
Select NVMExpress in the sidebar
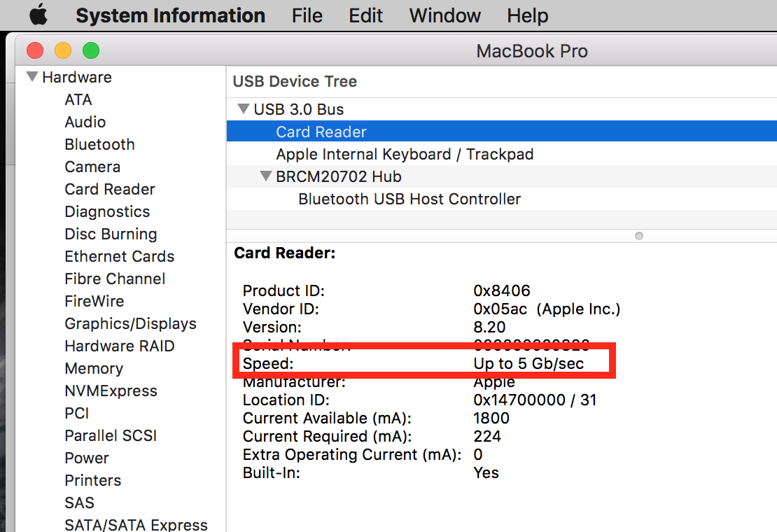[111, 391]
